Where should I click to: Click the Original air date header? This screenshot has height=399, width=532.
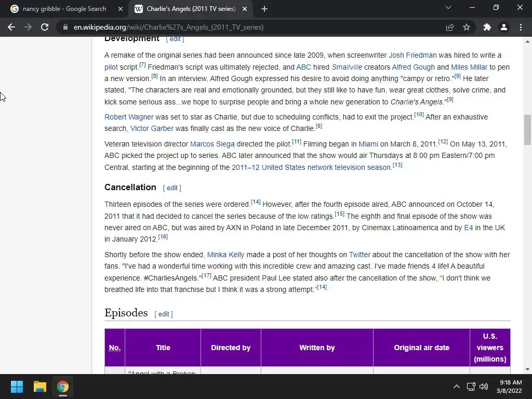pos(421,348)
